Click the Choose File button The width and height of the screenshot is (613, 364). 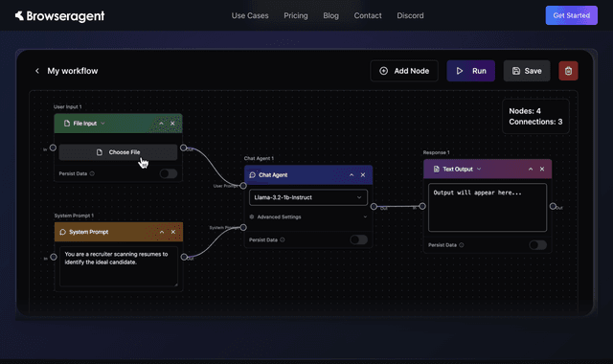tap(118, 152)
